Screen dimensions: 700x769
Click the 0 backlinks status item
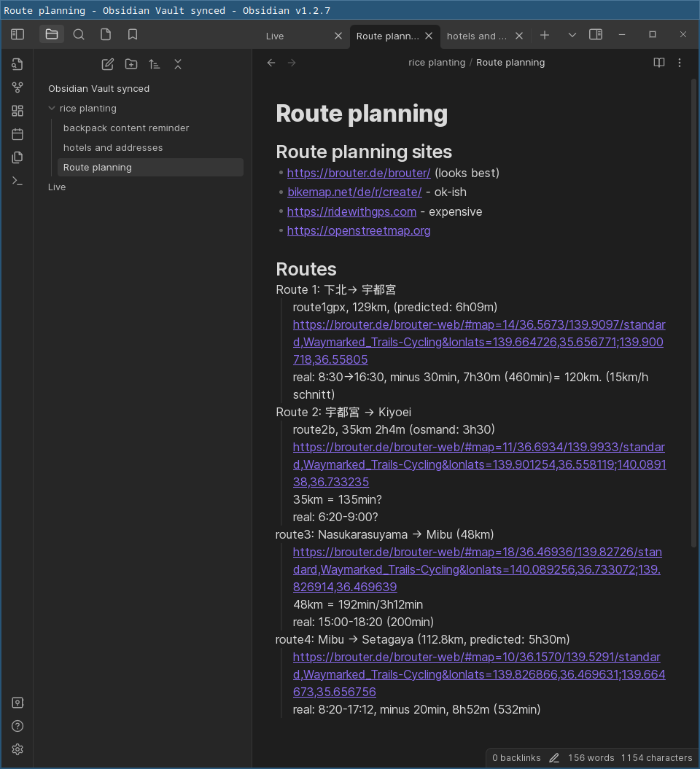coord(516,758)
